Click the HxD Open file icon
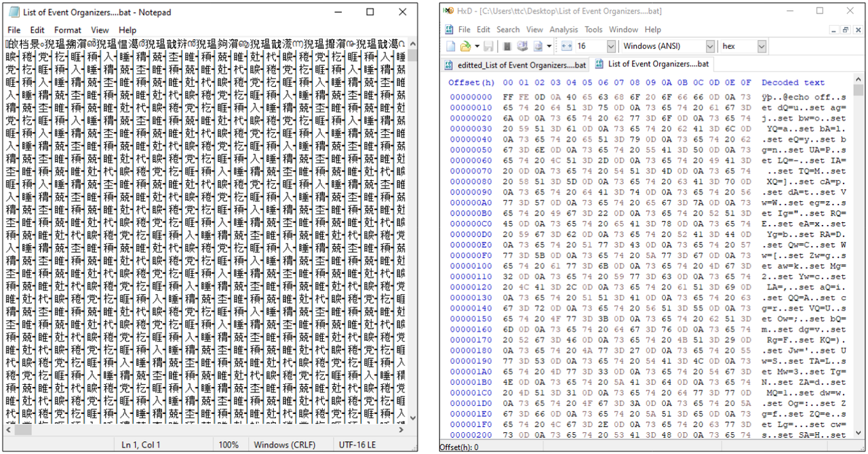868x454 pixels. click(465, 46)
